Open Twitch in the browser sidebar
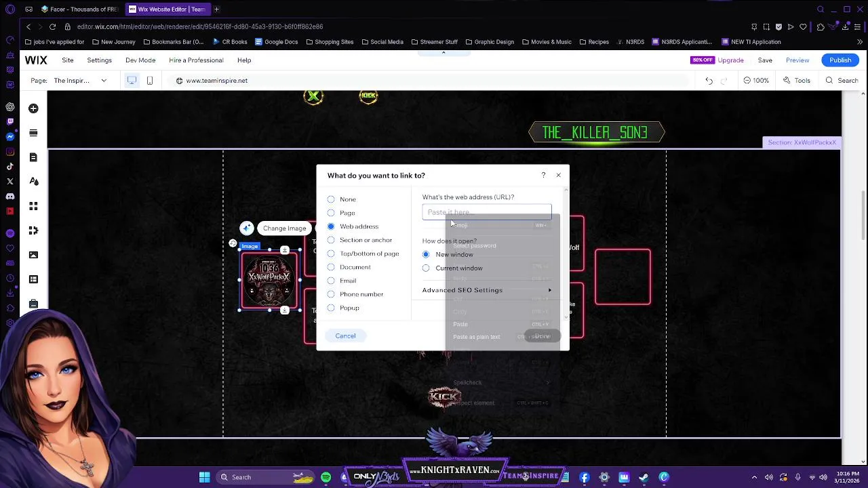The image size is (868, 488). 9,121
